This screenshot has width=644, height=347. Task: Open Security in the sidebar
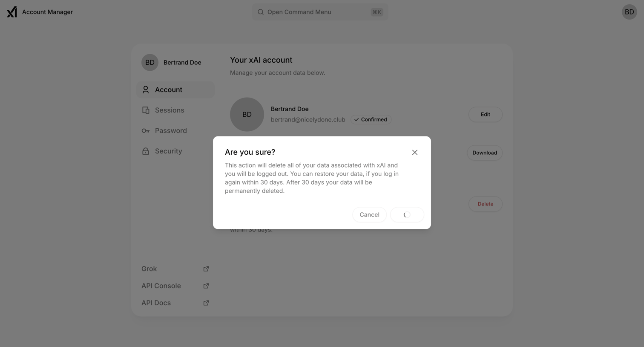(x=175, y=151)
